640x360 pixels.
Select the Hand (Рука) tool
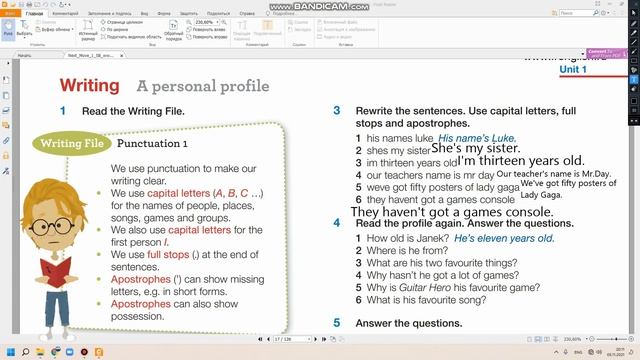[8, 29]
